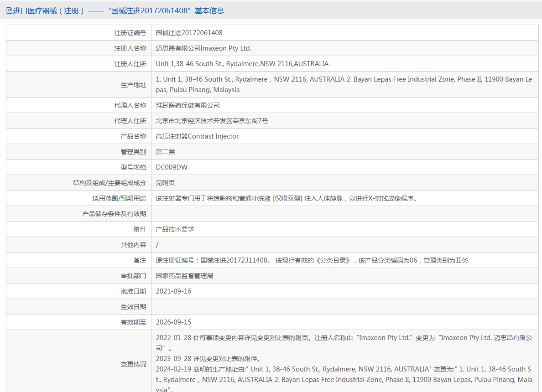Click the value '第二类'
Image resolution: width=542 pixels, height=392 pixels.
(x=165, y=152)
